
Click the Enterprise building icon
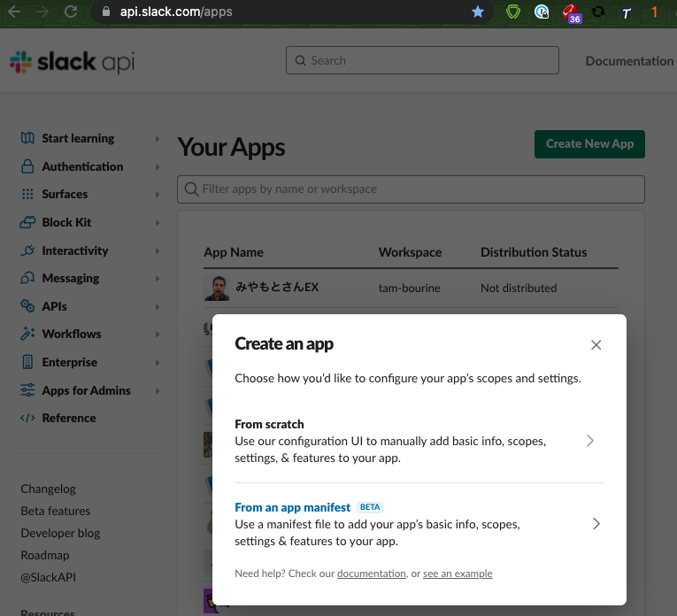click(x=27, y=362)
